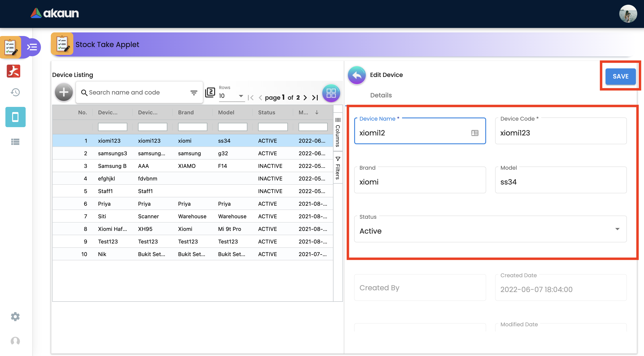Viewport: 644px width, 356px height.
Task: Open the list view sidebar icon
Action: 15,142
